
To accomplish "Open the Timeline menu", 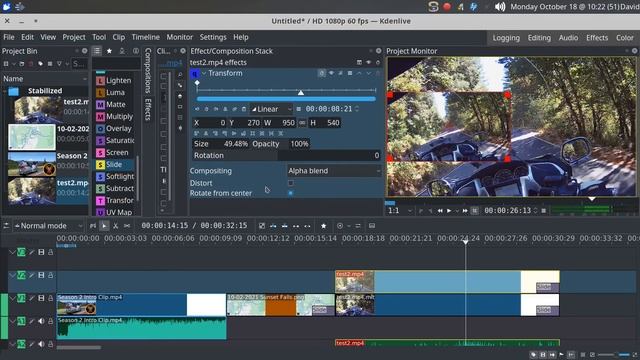I will [146, 37].
